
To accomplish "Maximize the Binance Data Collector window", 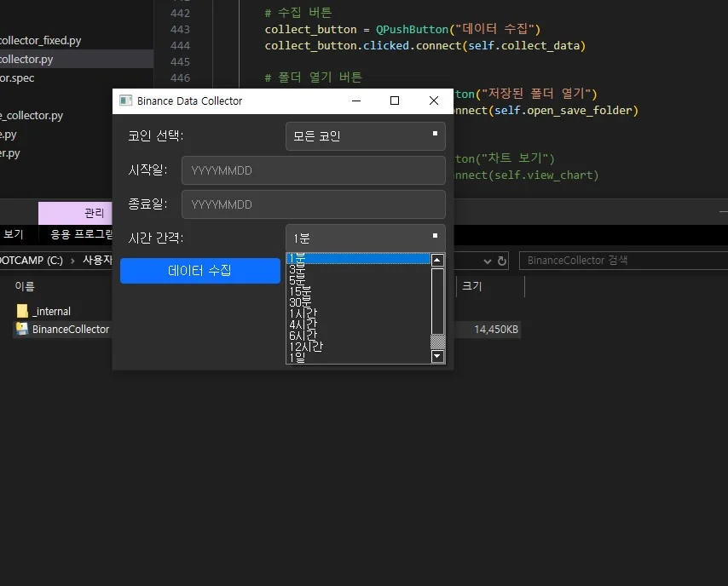I will point(395,101).
